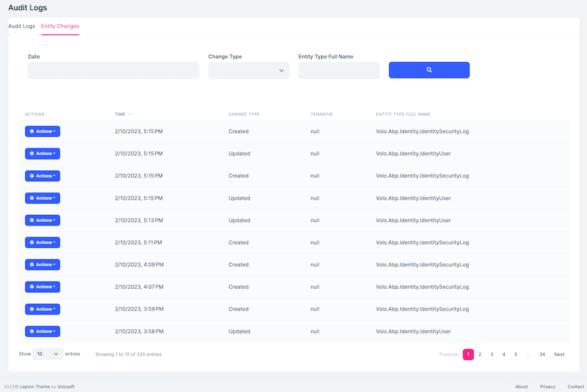Screen dimensions: 587x392
Task: Click the search magnifier icon
Action: coord(429,70)
